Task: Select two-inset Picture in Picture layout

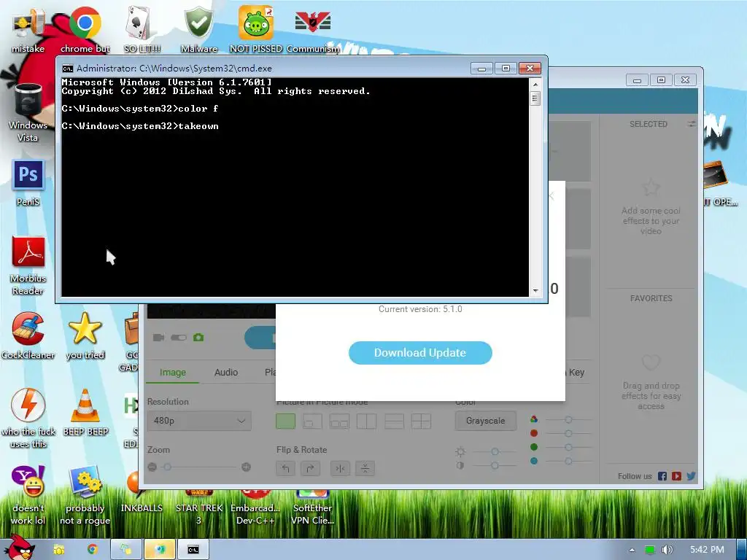Action: [x=340, y=421]
